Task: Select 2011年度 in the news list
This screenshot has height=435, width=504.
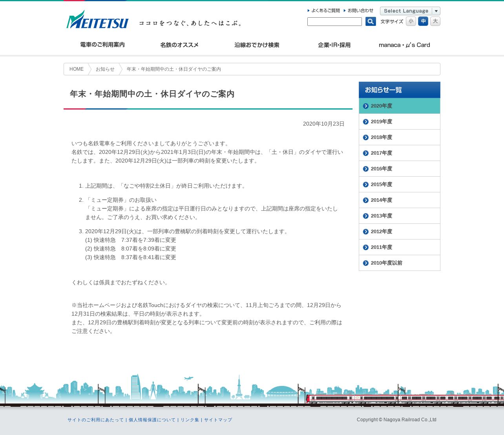Action: (400, 247)
